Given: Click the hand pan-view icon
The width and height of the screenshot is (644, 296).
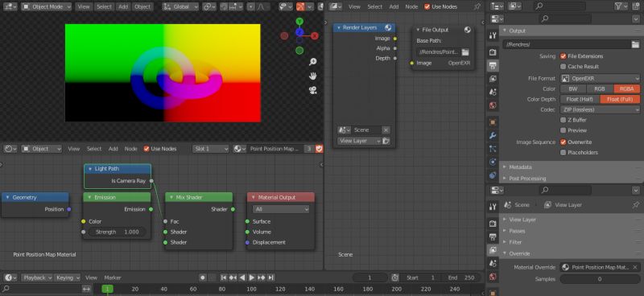Looking at the screenshot, I should [313, 76].
